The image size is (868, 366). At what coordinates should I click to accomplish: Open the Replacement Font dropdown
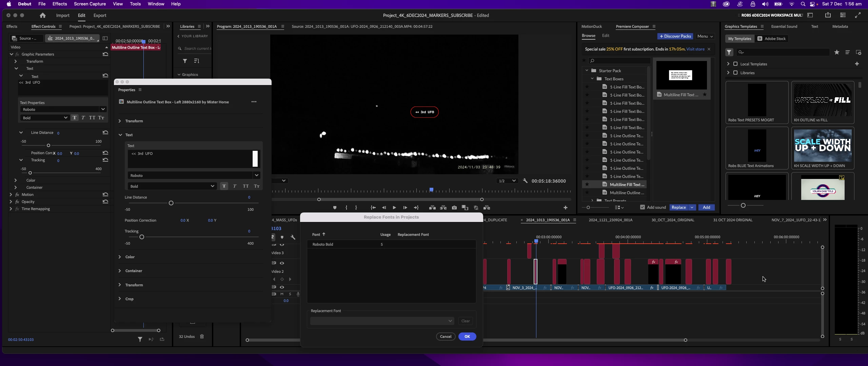click(382, 321)
